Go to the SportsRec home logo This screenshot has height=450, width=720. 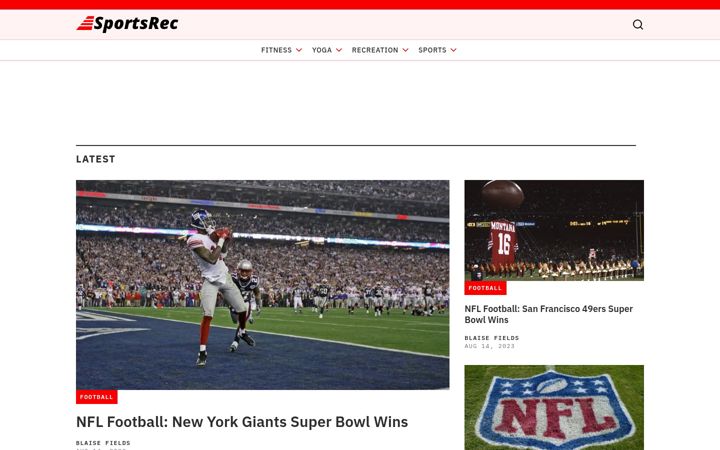click(x=127, y=24)
